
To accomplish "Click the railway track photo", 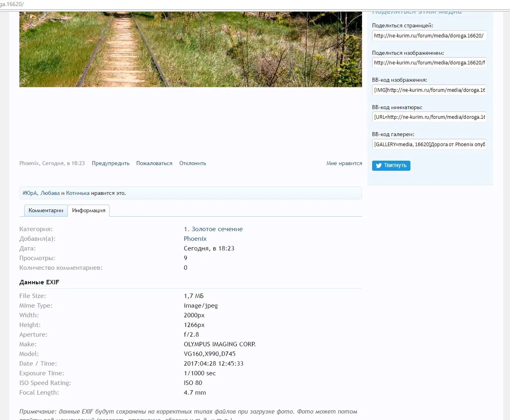I will point(190,48).
